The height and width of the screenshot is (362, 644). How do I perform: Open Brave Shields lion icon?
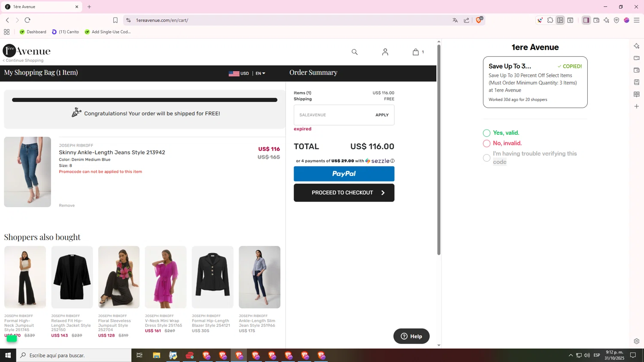coord(479,20)
